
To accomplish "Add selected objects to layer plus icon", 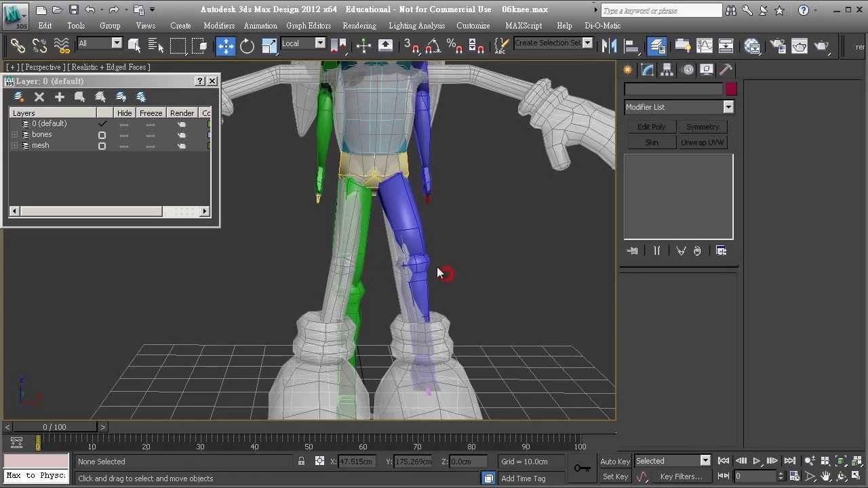I will [x=60, y=97].
